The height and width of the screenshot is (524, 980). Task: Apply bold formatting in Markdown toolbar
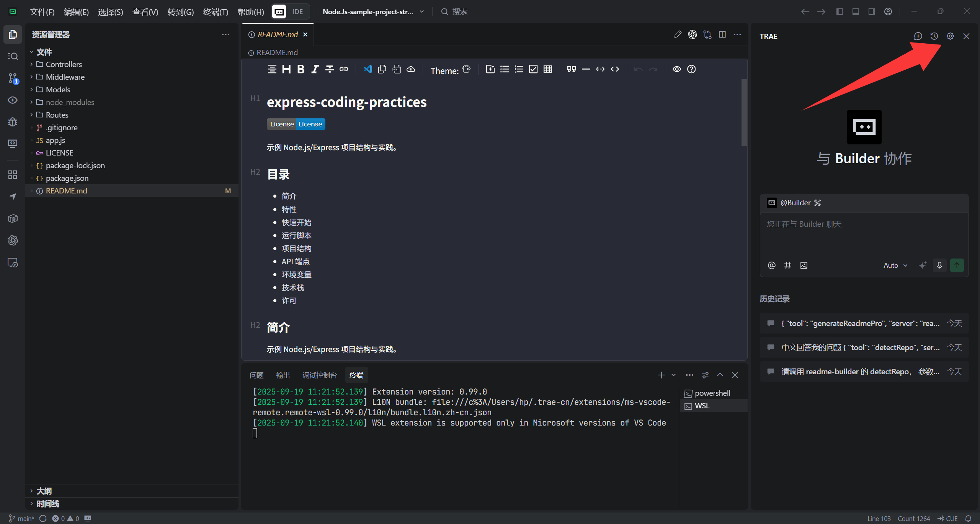point(301,69)
